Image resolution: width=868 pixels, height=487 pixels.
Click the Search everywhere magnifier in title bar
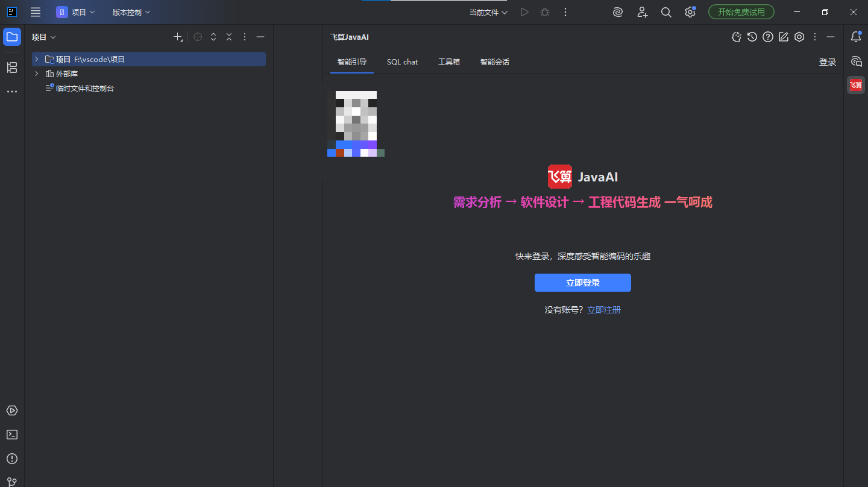(x=666, y=12)
